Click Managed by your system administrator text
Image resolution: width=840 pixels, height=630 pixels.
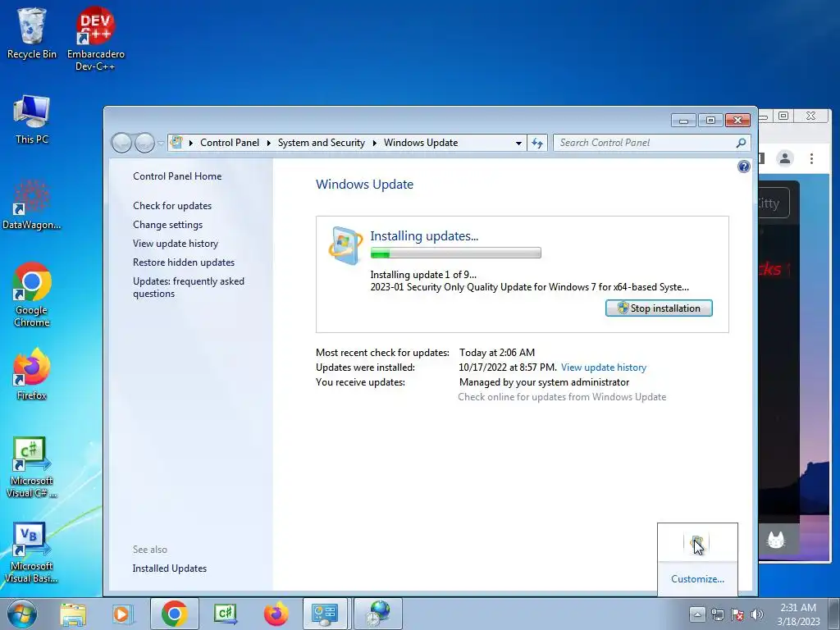click(x=545, y=382)
